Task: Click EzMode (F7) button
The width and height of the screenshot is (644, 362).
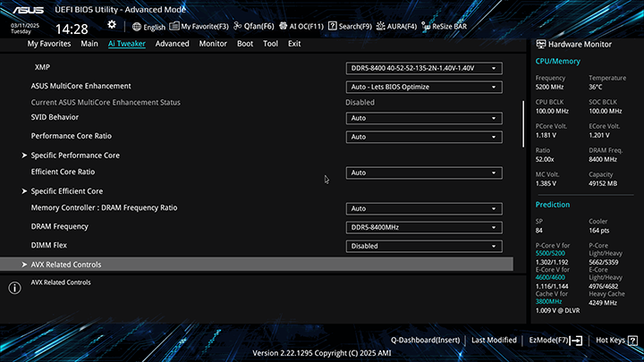Action: point(555,341)
